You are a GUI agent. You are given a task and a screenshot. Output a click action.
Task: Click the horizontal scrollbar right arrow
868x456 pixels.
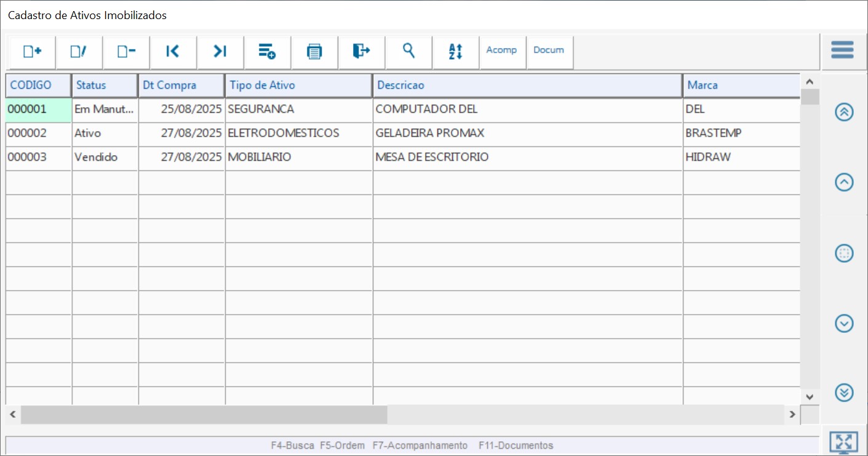click(x=792, y=415)
